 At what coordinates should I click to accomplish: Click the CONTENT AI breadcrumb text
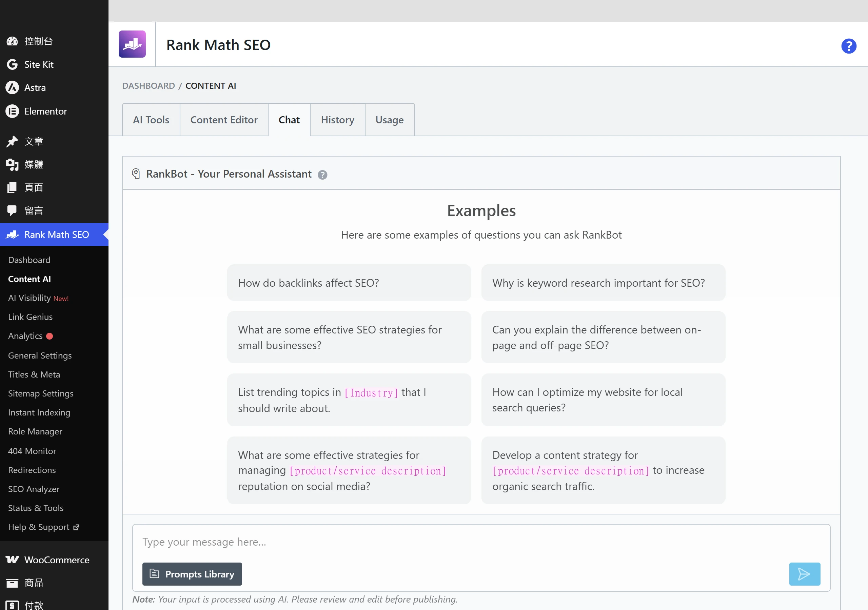point(211,86)
